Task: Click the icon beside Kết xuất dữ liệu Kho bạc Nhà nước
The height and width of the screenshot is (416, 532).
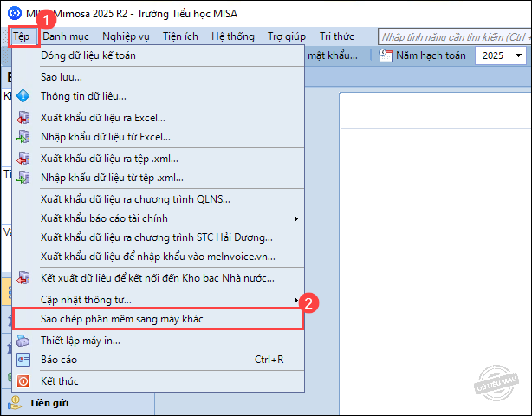Action: click(23, 278)
